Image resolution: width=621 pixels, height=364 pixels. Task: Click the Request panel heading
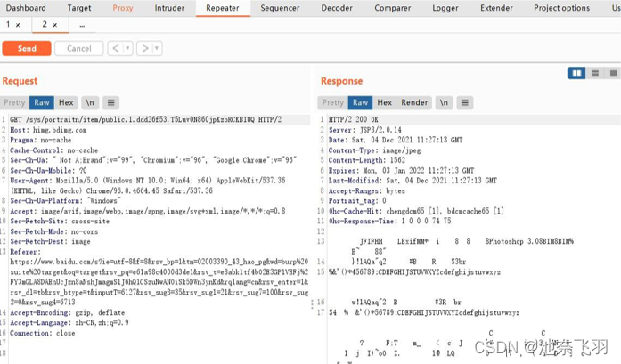tap(20, 81)
